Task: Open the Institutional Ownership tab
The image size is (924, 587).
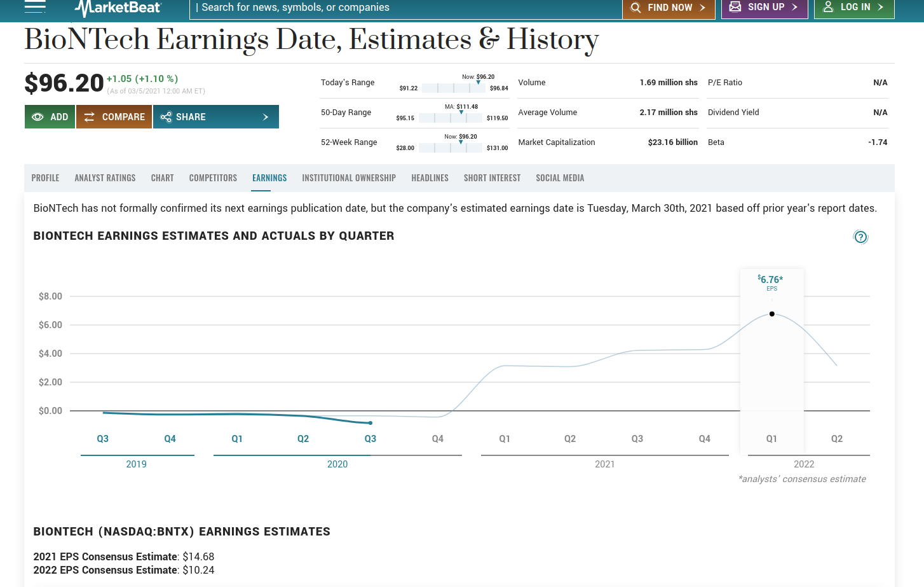Action: point(349,178)
